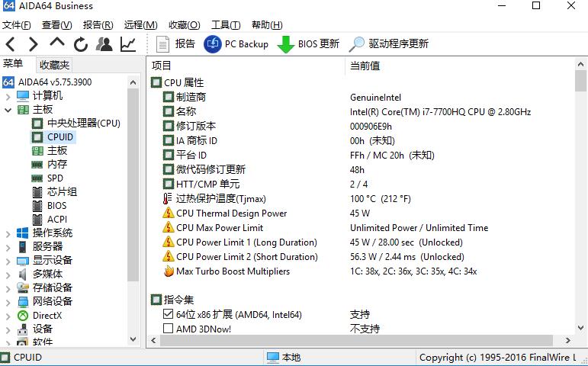Go back with the left arrow icon
Image resolution: width=588 pixels, height=366 pixels.
click(11, 44)
